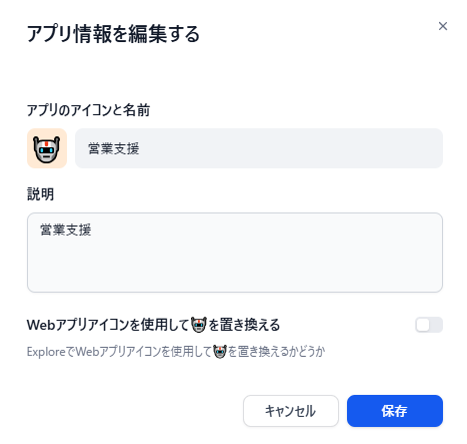467x444 pixels.
Task: Click the を置き換える text after the robot emoji
Action: point(244,325)
